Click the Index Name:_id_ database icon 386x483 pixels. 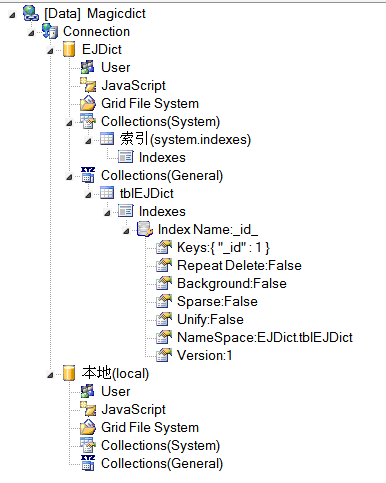tap(145, 229)
